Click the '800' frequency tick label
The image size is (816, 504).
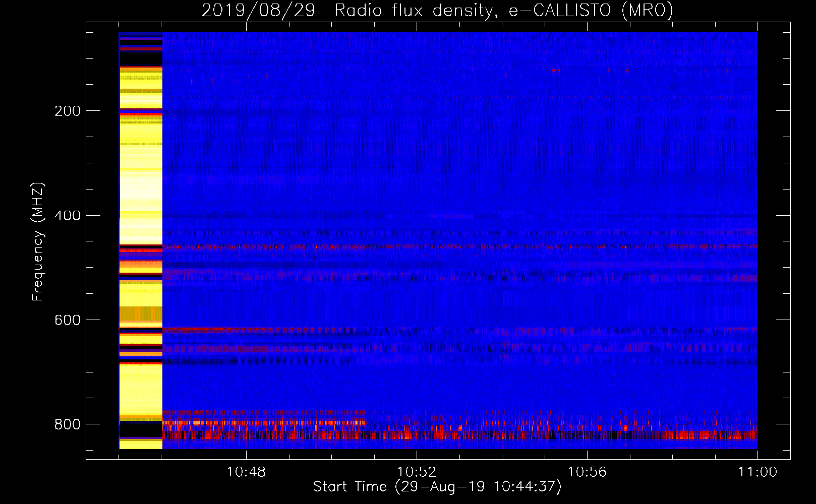click(68, 424)
